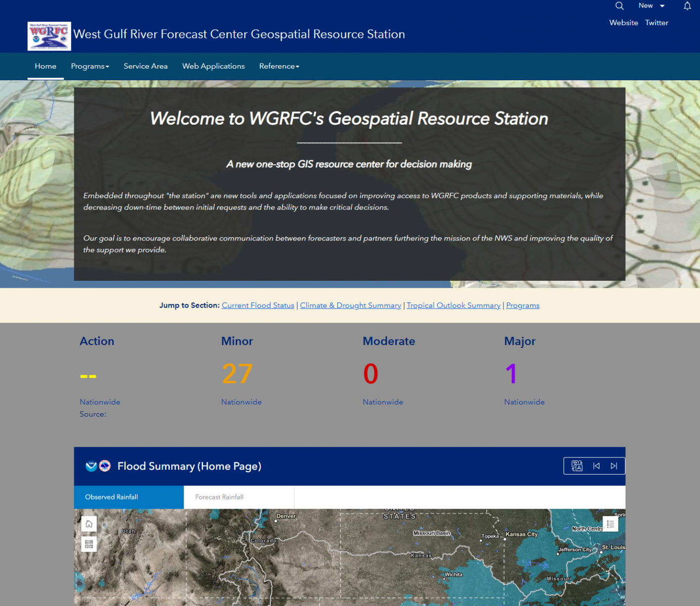
Task: Click the '--' value under Action
Action: pos(88,376)
